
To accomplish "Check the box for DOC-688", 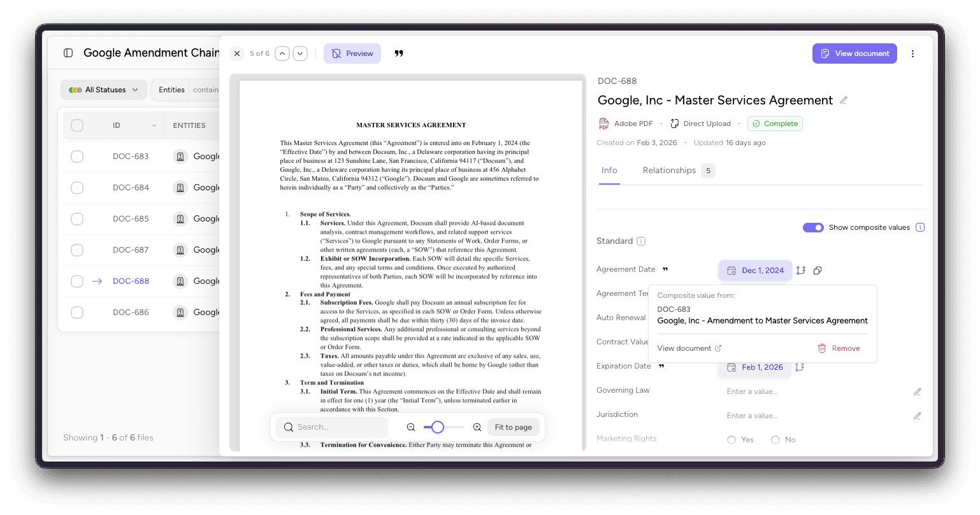I will 77,281.
